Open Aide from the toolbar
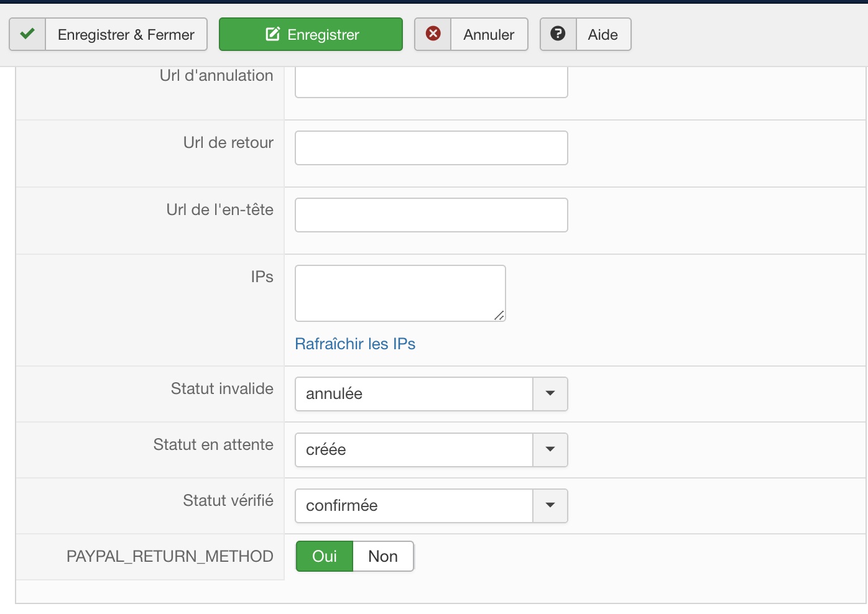868x614 pixels. (603, 34)
